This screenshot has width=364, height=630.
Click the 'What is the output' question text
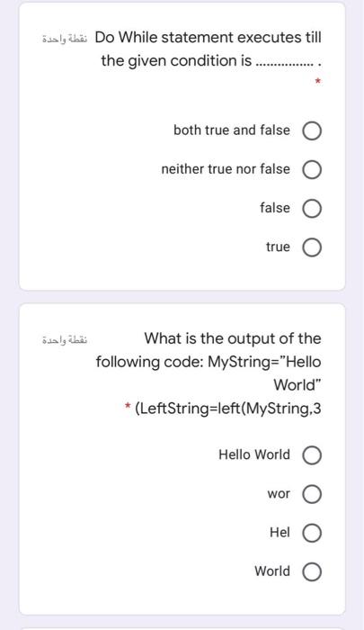[209, 373]
